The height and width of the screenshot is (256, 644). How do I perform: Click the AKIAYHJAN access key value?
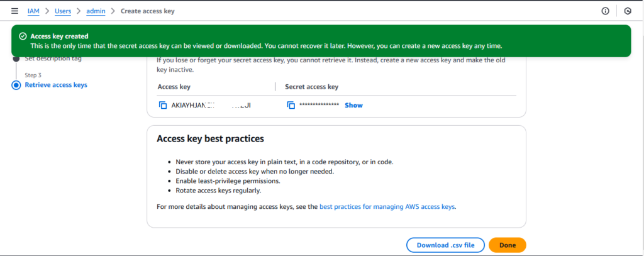tap(211, 105)
